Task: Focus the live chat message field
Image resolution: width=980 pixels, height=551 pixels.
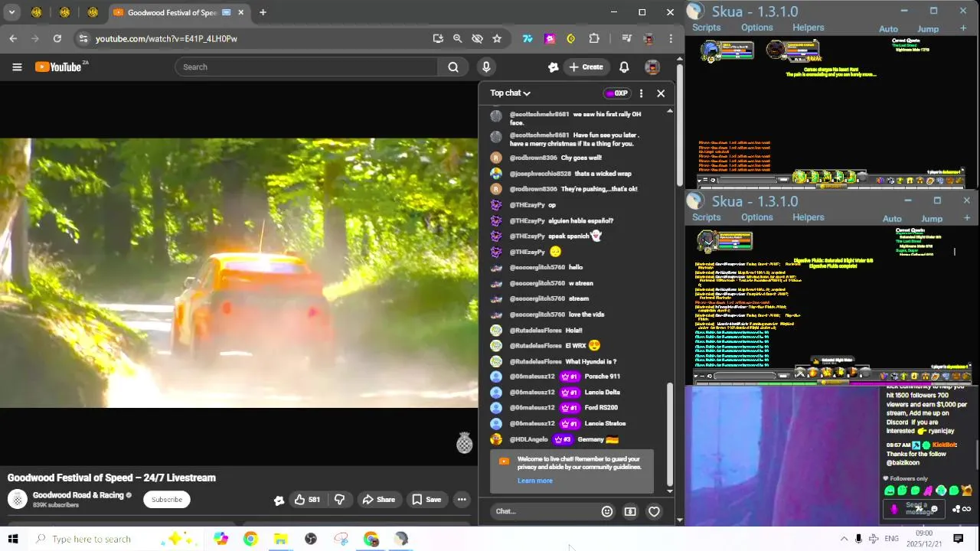Action: click(x=544, y=511)
